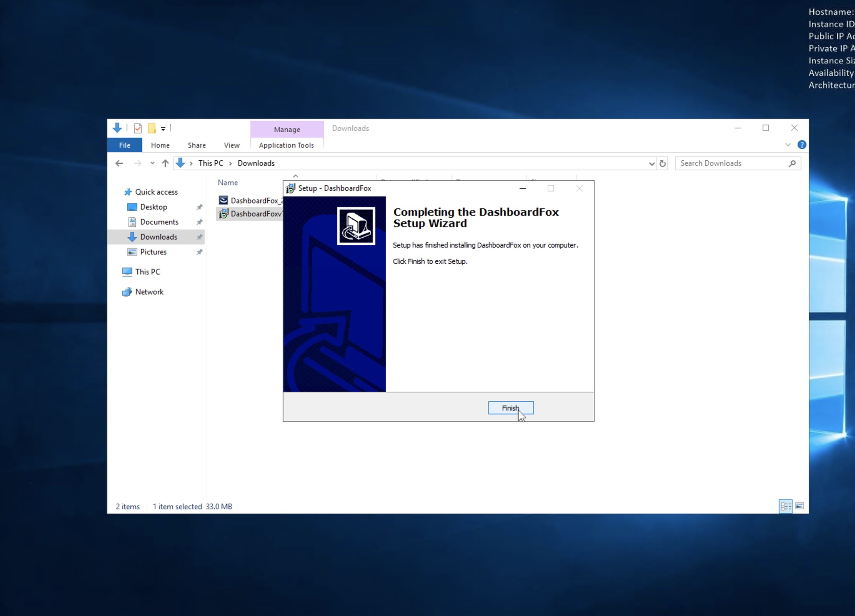Maximize the Downloads Explorer window

pos(766,128)
